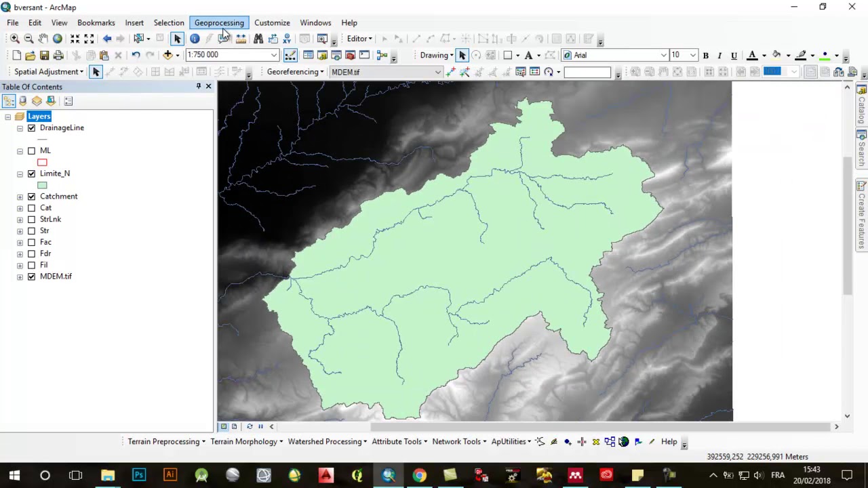The width and height of the screenshot is (868, 488).
Task: Activate the Pan hand tool
Action: 43,39
